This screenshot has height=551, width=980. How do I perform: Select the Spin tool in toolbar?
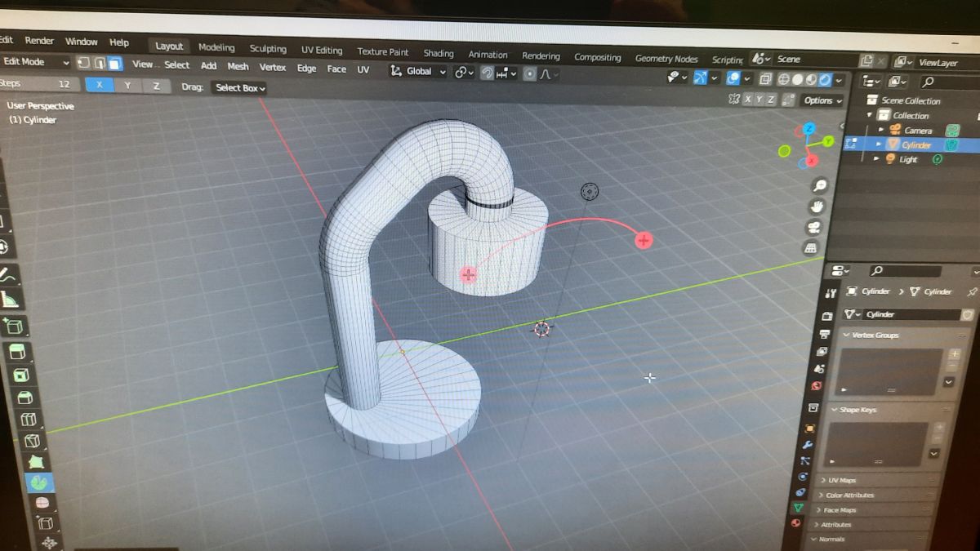click(x=38, y=482)
